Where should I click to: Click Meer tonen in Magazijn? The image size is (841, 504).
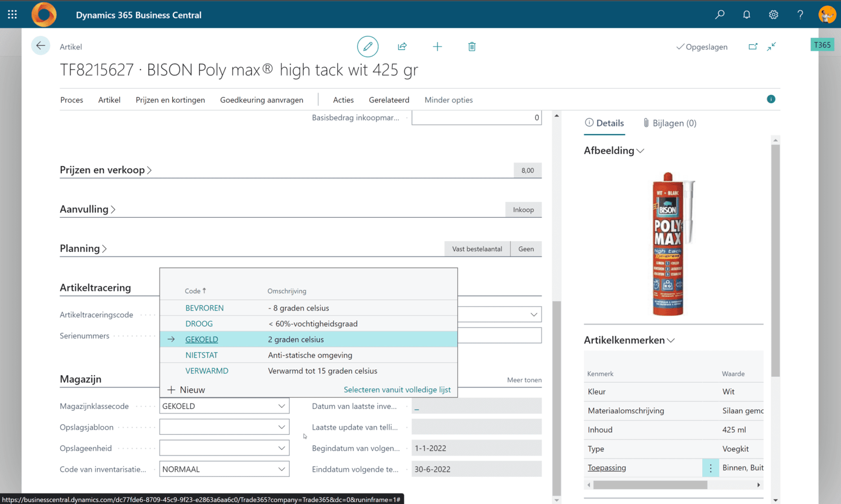[524, 380]
